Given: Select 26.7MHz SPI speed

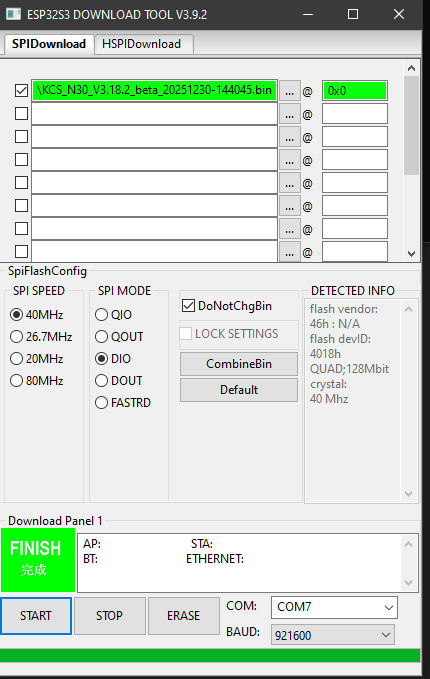Looking at the screenshot, I should tap(41, 336).
